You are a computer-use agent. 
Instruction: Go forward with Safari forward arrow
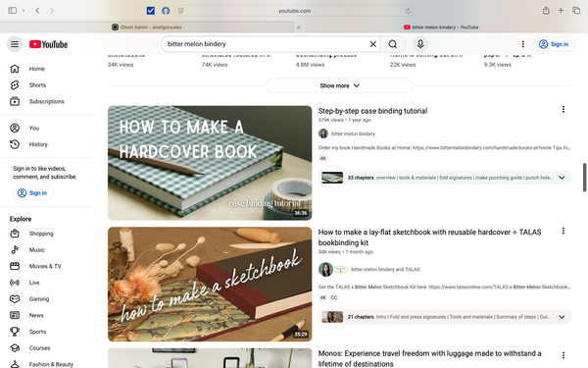pos(52,11)
